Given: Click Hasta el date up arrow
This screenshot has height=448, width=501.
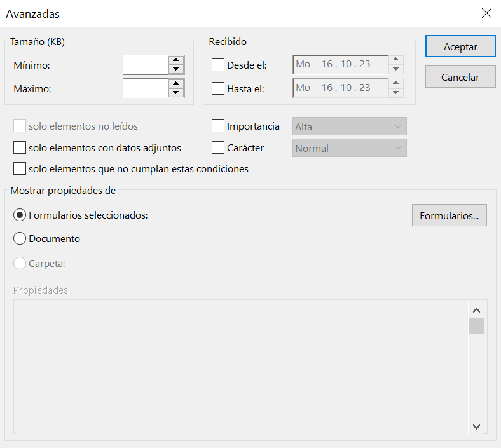Looking at the screenshot, I should click(x=396, y=83).
